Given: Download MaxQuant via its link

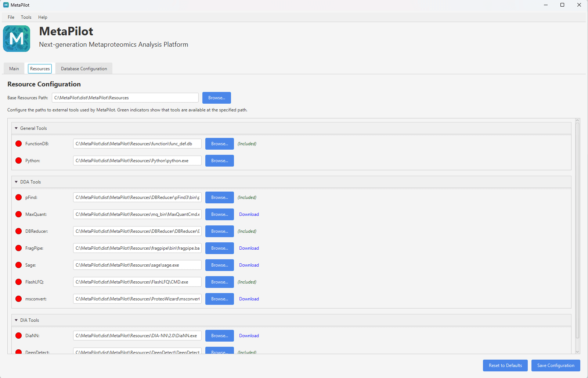Looking at the screenshot, I should (x=249, y=214).
